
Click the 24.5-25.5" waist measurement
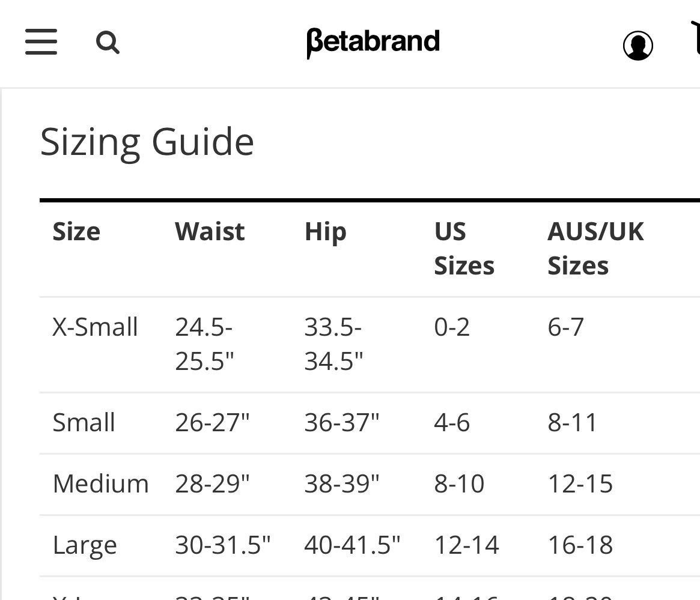pyautogui.click(x=204, y=344)
